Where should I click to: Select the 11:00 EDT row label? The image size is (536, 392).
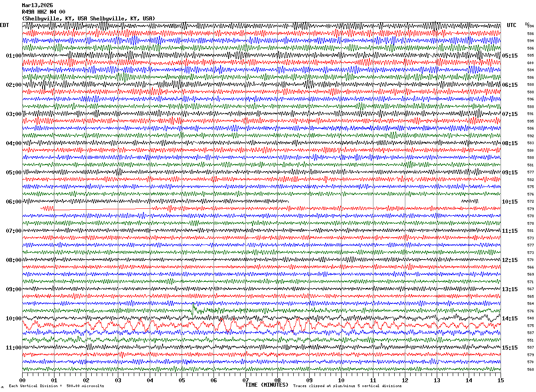pos(14,348)
